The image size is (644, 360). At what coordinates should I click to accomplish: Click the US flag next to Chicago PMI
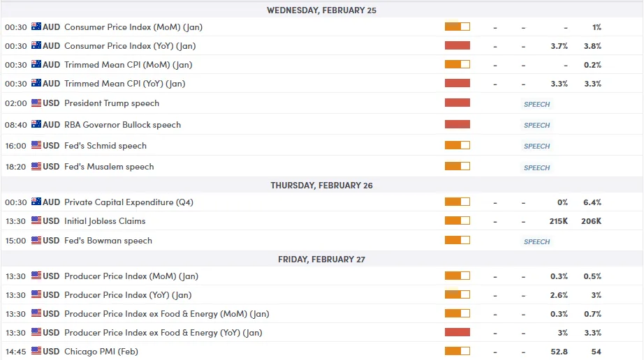coord(36,351)
